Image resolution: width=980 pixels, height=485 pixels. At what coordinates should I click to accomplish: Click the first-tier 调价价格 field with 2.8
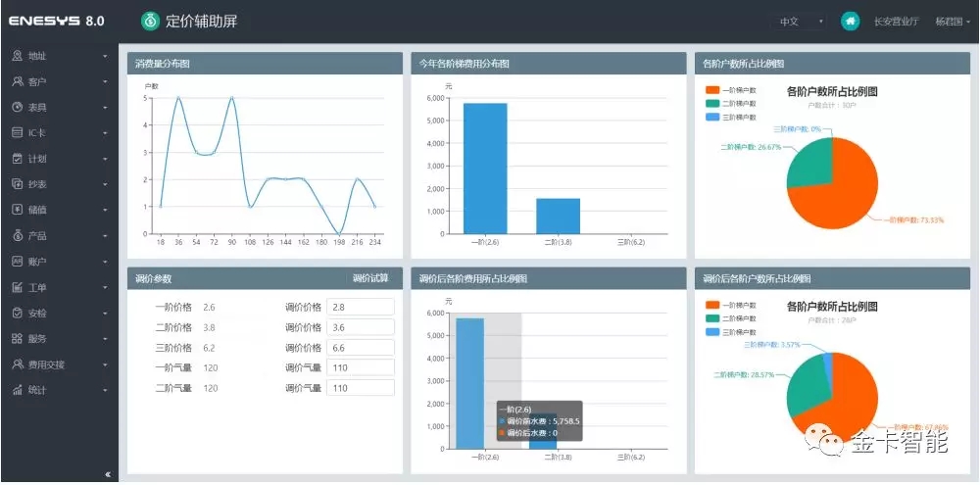point(361,307)
